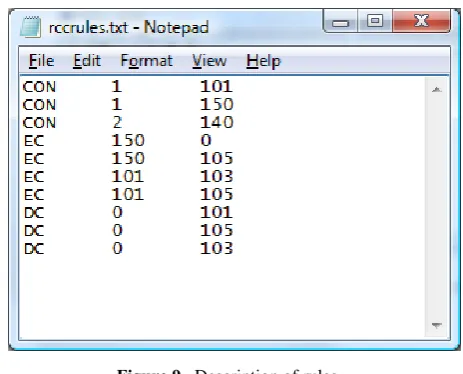This screenshot has height=374, width=463.
Task: Click '0' in the 'DC 0 105' line
Action: (117, 231)
